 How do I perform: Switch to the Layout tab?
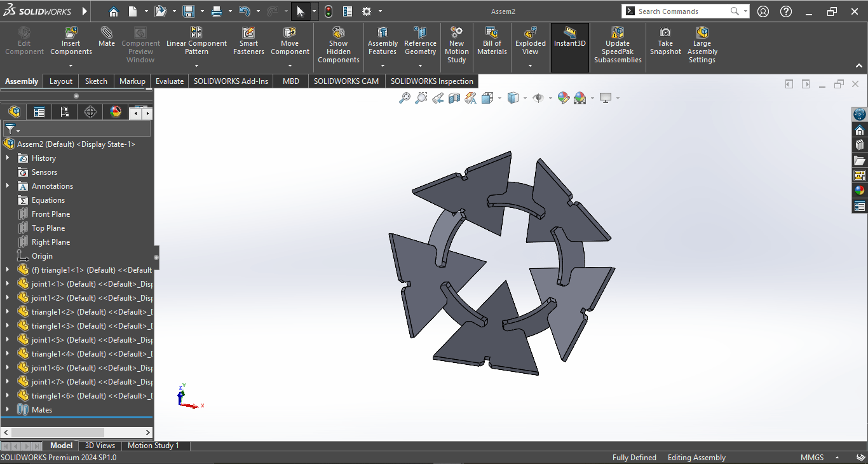(61, 81)
